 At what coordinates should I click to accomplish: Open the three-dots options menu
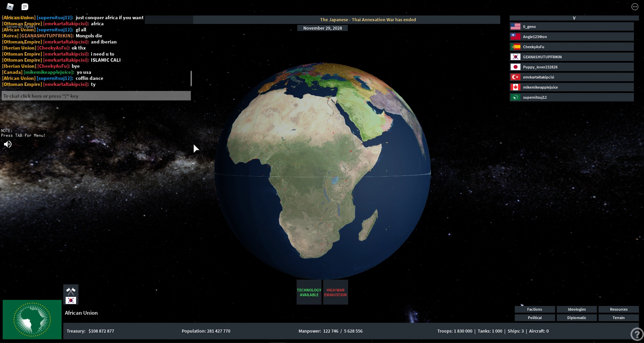(x=635, y=7)
